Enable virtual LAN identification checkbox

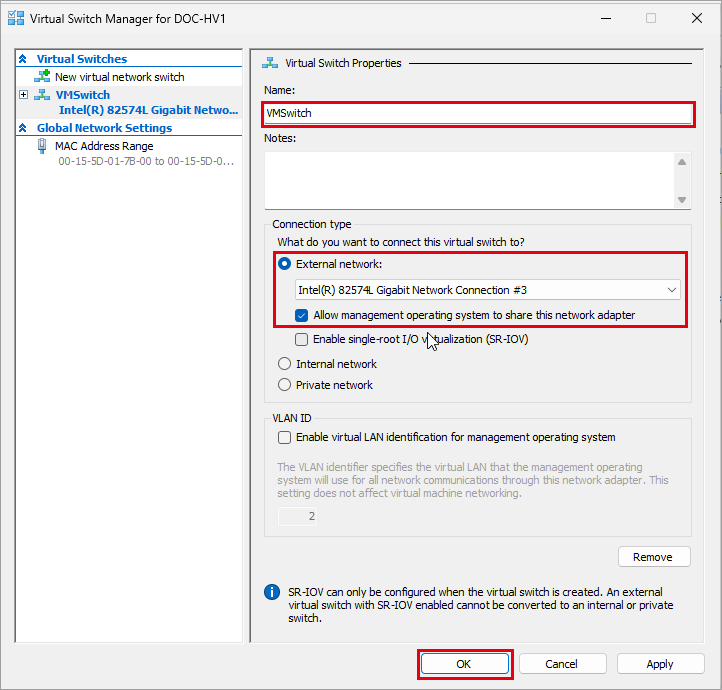click(x=285, y=437)
